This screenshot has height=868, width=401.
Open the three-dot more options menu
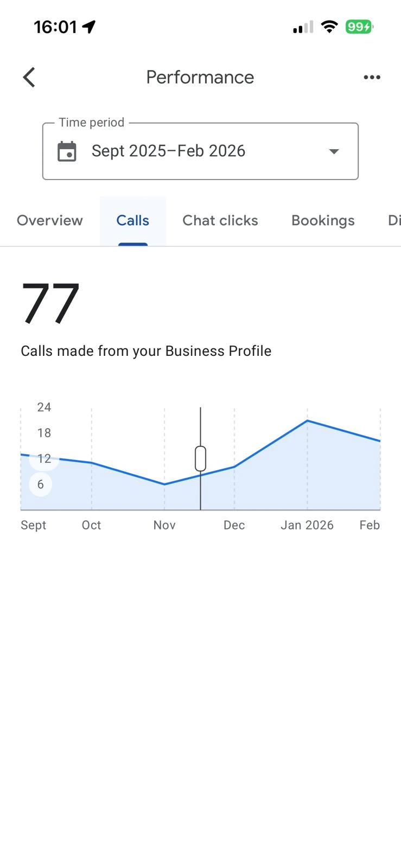coord(372,78)
